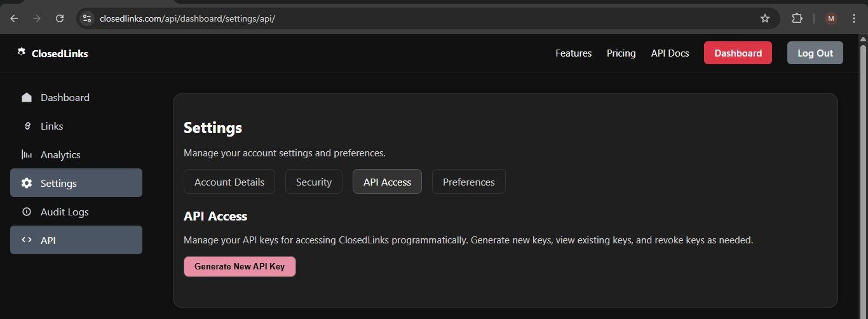
Task: Open the Preferences tab
Action: pyautogui.click(x=469, y=182)
